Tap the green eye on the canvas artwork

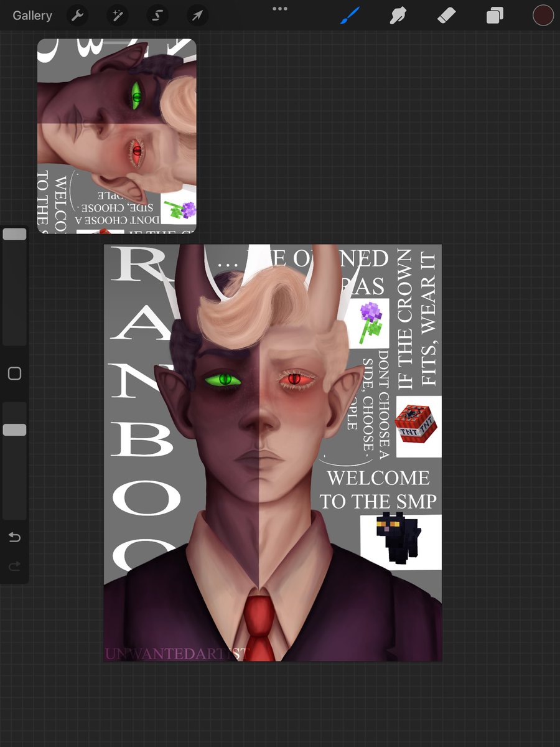coord(223,378)
